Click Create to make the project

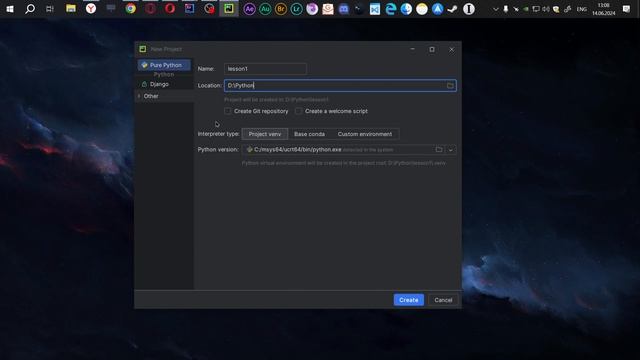[x=409, y=300]
